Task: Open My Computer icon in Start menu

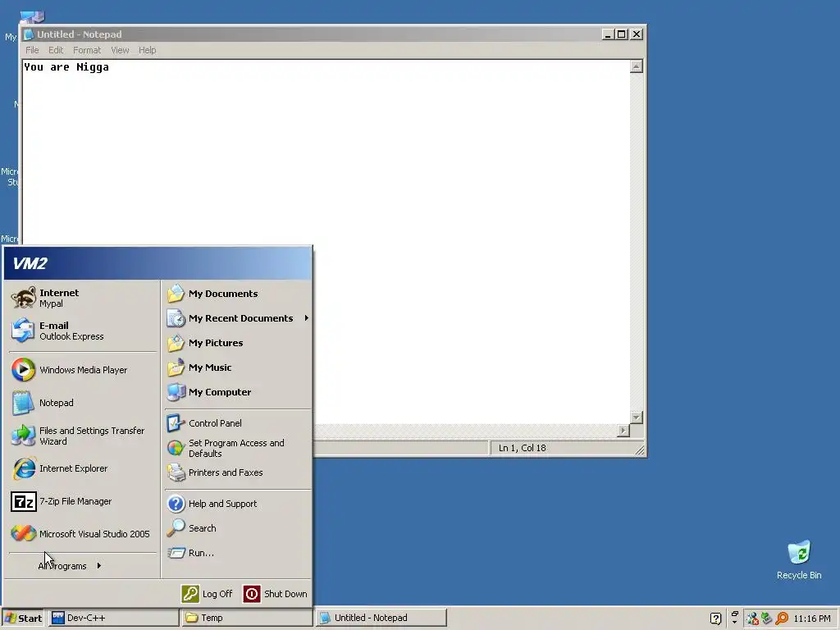Action: (176, 392)
